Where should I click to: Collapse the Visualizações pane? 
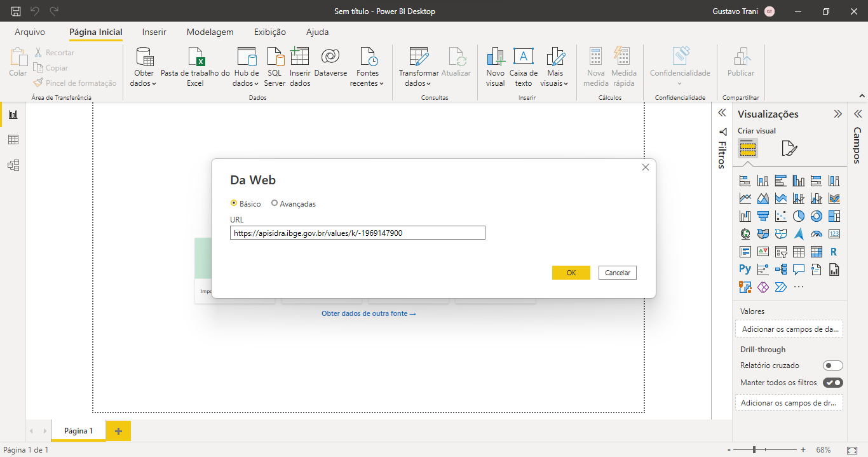(837, 114)
